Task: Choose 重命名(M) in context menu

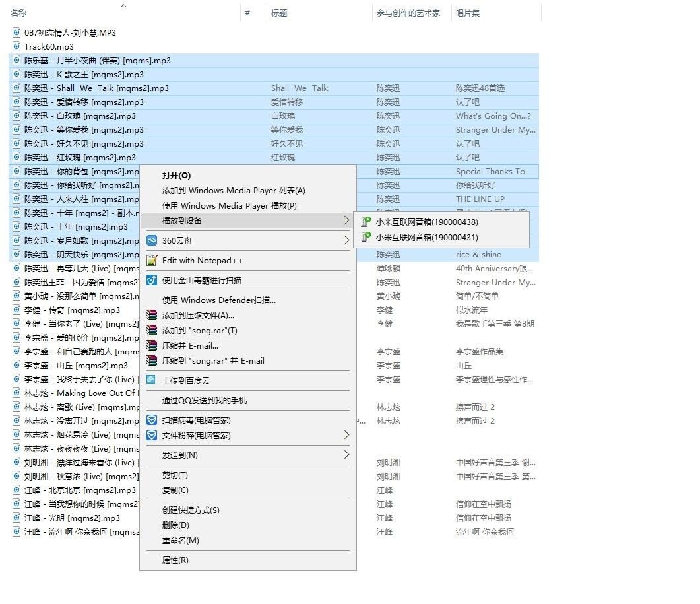Action: pyautogui.click(x=180, y=540)
